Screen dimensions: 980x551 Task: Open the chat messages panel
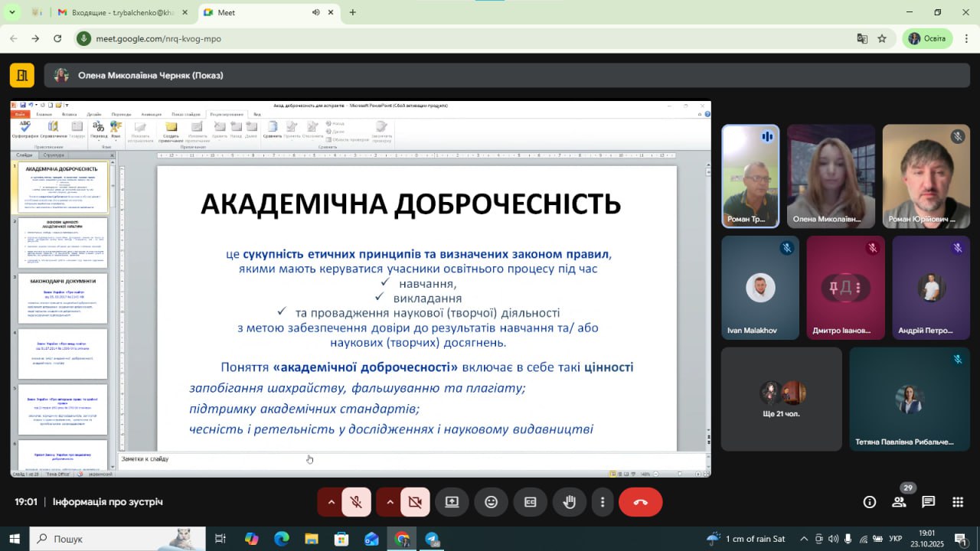coord(928,502)
